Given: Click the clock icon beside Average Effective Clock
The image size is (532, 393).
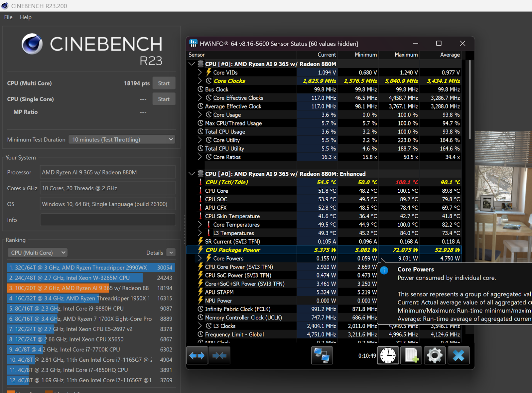Looking at the screenshot, I should [200, 106].
